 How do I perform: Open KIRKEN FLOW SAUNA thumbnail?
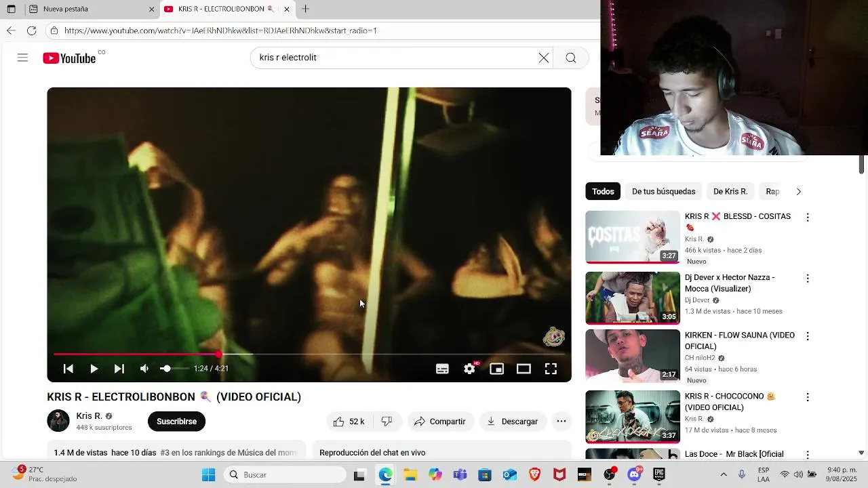(633, 356)
